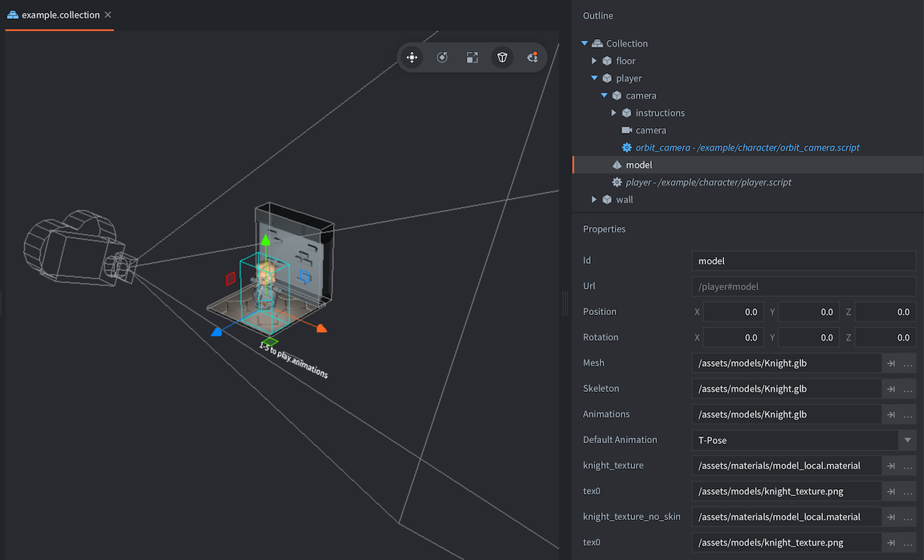Select the Move tool in viewport toolbar
Screen dimensions: 924x560
412,57
